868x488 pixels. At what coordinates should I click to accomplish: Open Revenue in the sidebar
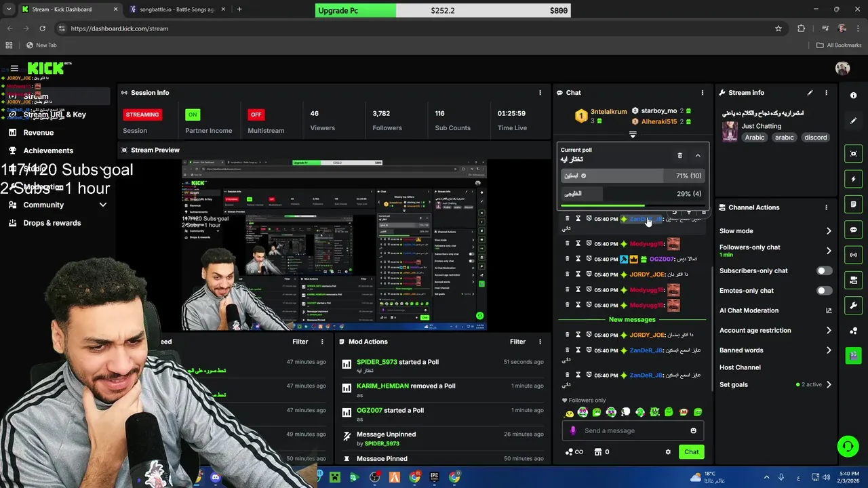point(39,133)
